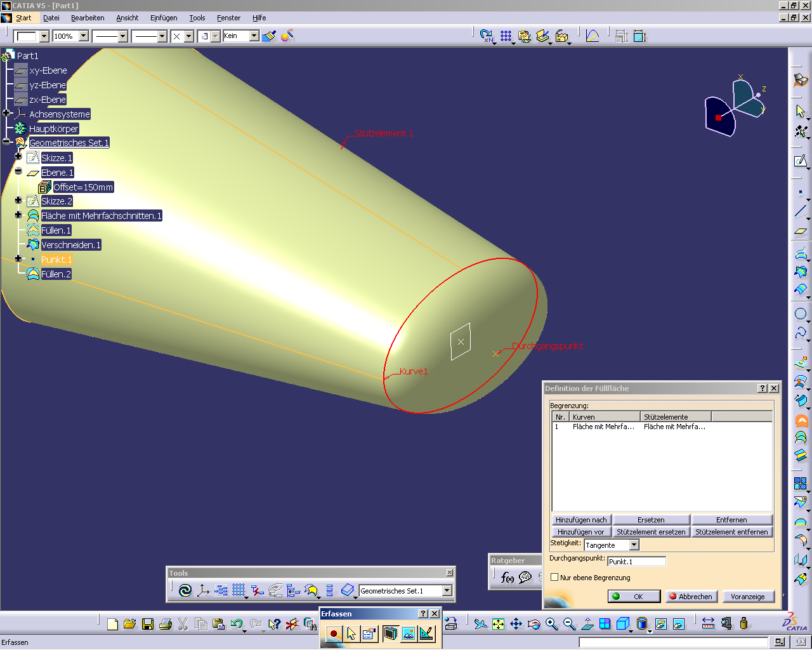812x650 pixels.
Task: Open the Kein layer dropdown
Action: (x=254, y=36)
